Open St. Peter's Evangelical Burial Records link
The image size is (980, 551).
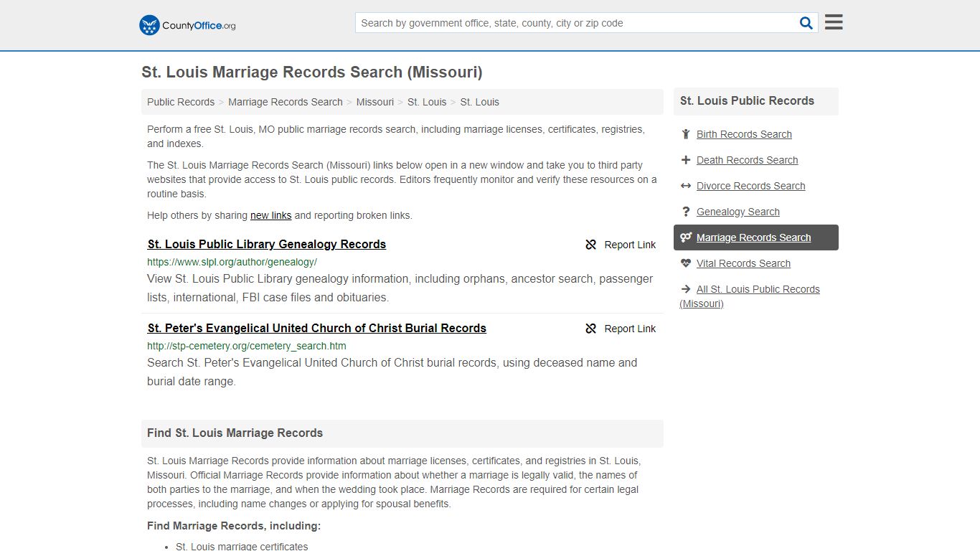pyautogui.click(x=317, y=328)
